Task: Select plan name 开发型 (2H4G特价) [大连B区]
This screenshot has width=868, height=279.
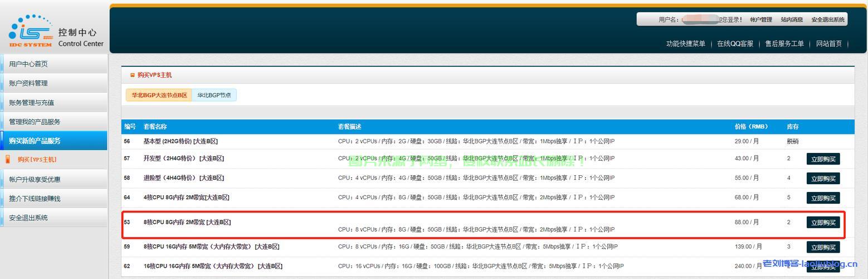Action: (183, 158)
